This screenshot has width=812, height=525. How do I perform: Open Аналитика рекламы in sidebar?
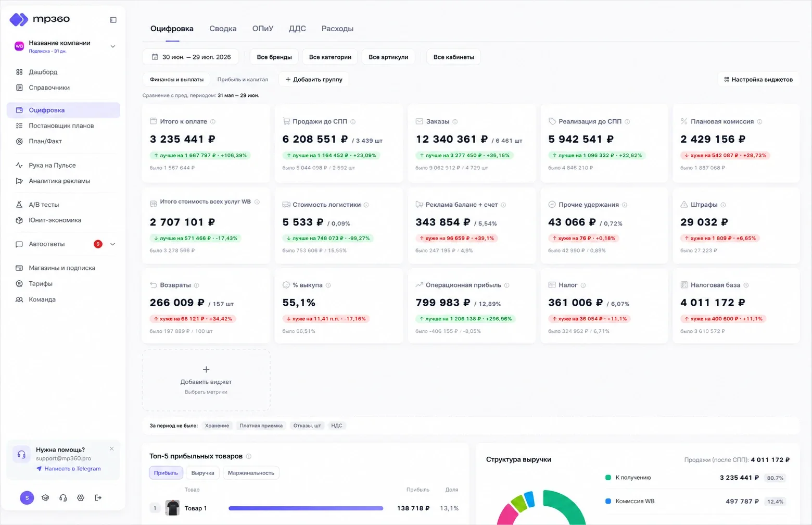64,181
